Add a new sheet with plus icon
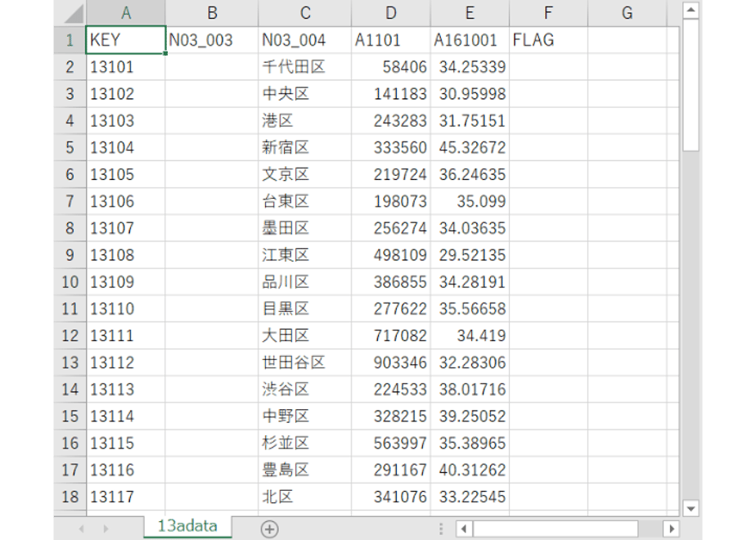The width and height of the screenshot is (756, 540). (x=269, y=529)
